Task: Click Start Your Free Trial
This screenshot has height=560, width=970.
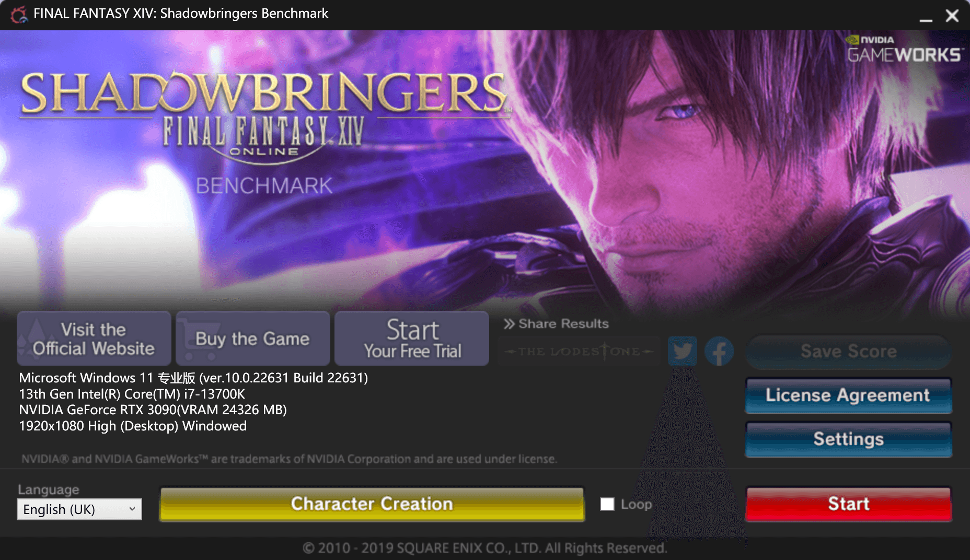Action: coord(412,339)
